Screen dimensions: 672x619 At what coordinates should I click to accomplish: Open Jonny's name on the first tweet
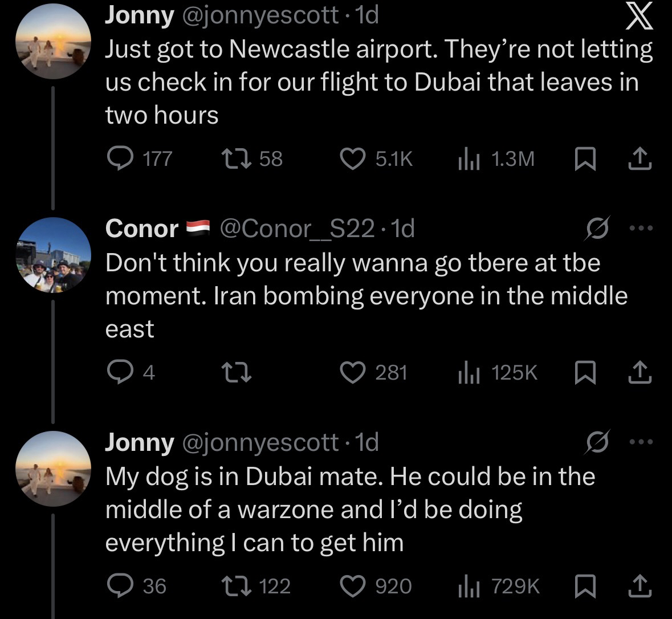(x=140, y=16)
